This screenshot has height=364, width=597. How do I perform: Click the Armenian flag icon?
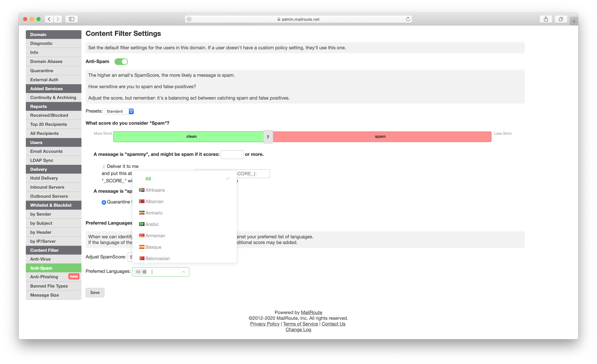(x=142, y=236)
